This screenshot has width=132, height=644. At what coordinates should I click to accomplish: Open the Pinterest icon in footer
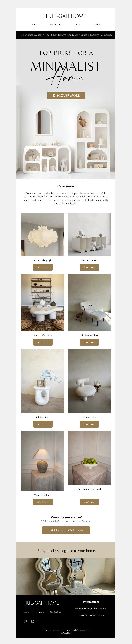click(x=33, y=621)
